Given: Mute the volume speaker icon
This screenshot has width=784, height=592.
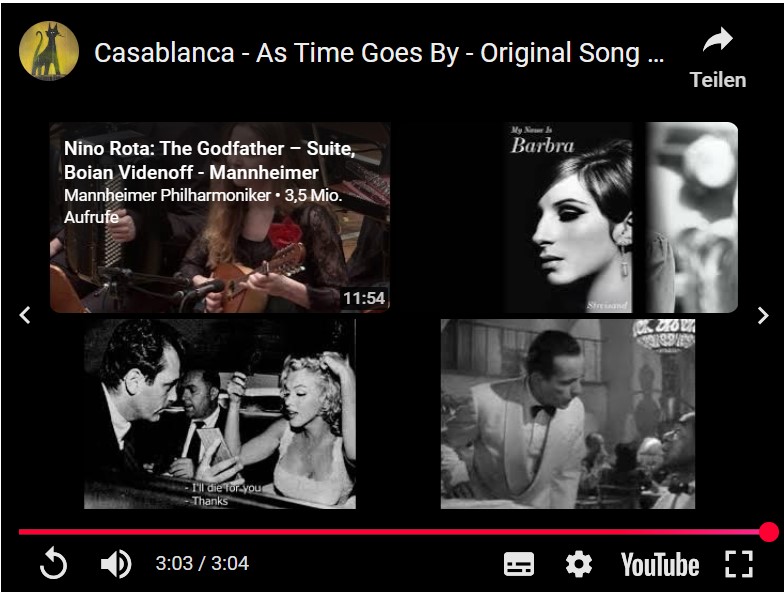Looking at the screenshot, I should [116, 564].
